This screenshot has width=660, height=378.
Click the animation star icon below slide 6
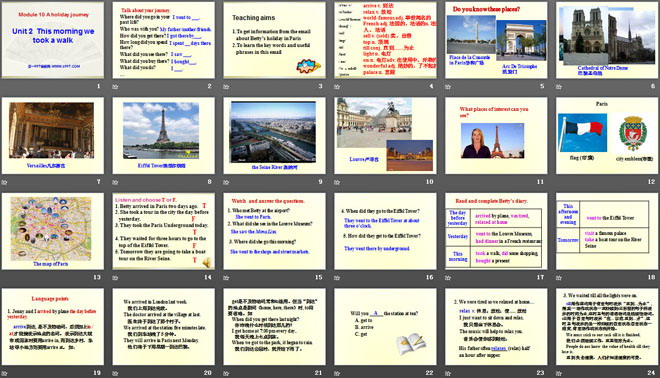(559, 87)
